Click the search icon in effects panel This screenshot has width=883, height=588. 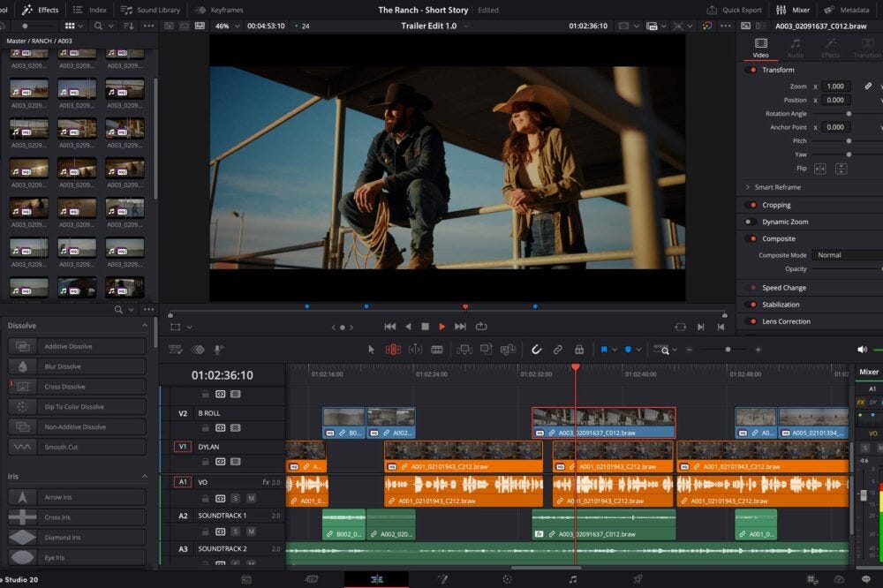[x=118, y=309]
